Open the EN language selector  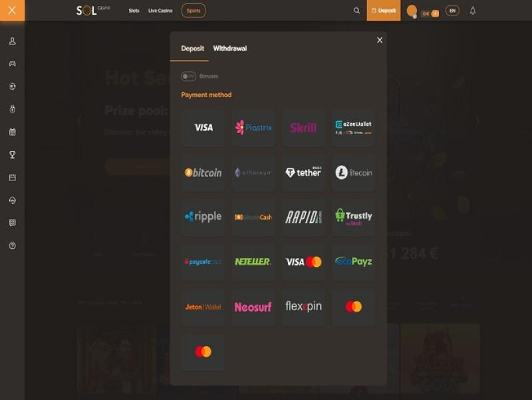(452, 11)
